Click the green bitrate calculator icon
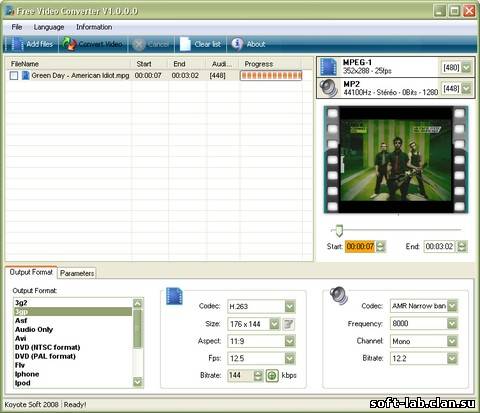 click(x=272, y=376)
